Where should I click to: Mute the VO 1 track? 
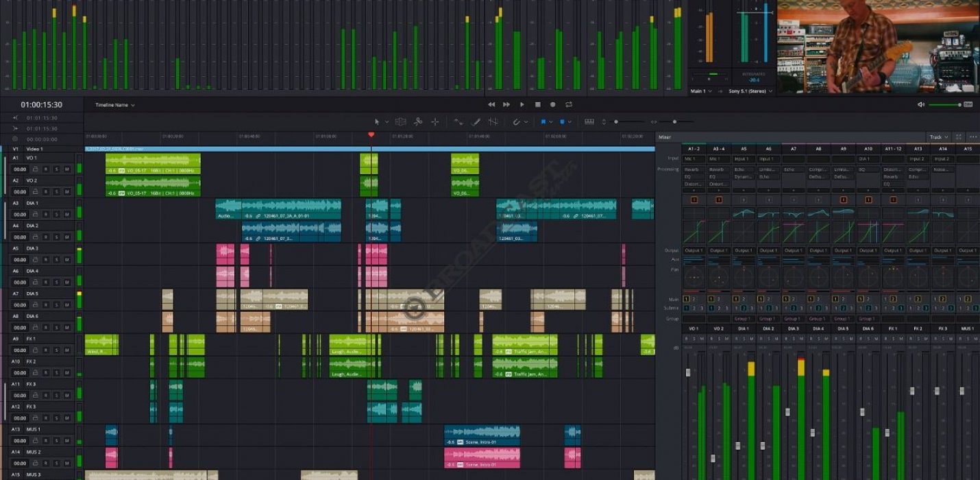tap(66, 169)
